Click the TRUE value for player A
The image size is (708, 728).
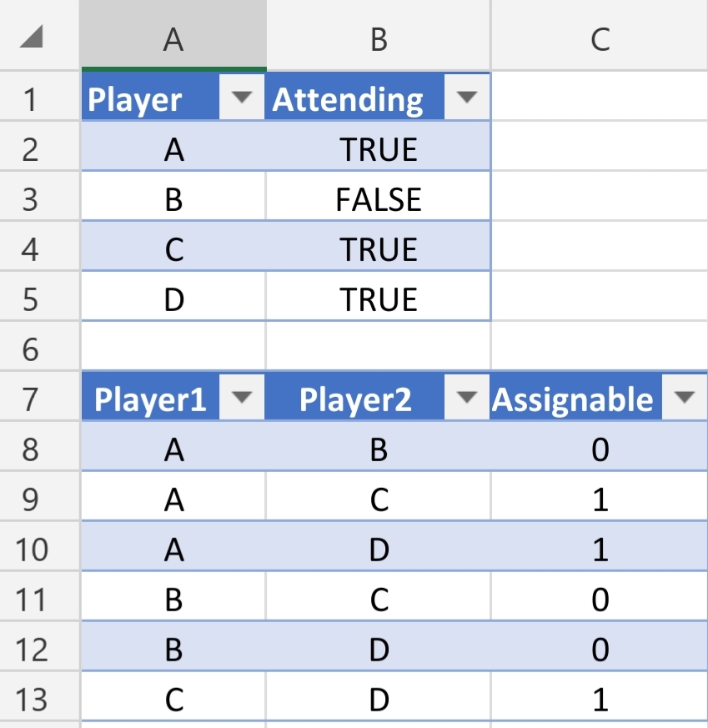point(378,148)
